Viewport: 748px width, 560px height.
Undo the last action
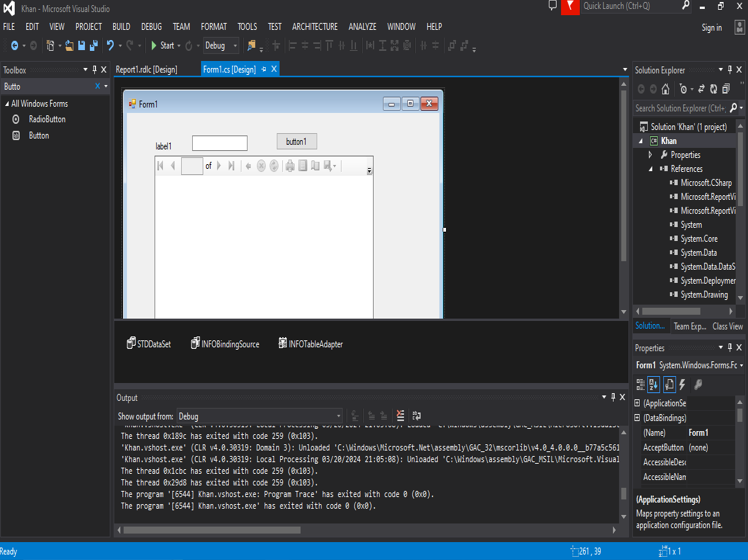click(110, 46)
